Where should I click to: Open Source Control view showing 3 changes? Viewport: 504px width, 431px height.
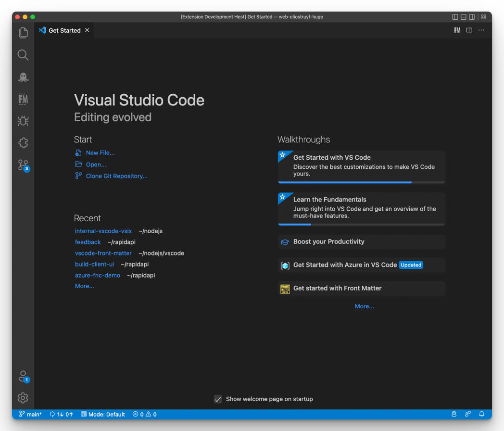[23, 164]
